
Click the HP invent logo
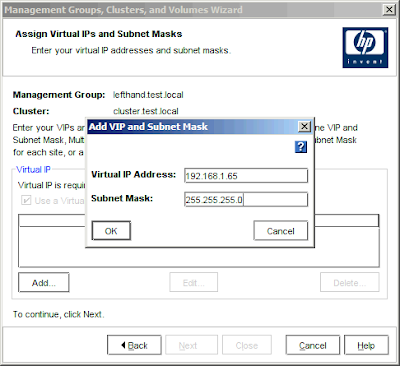pyautogui.click(x=365, y=48)
